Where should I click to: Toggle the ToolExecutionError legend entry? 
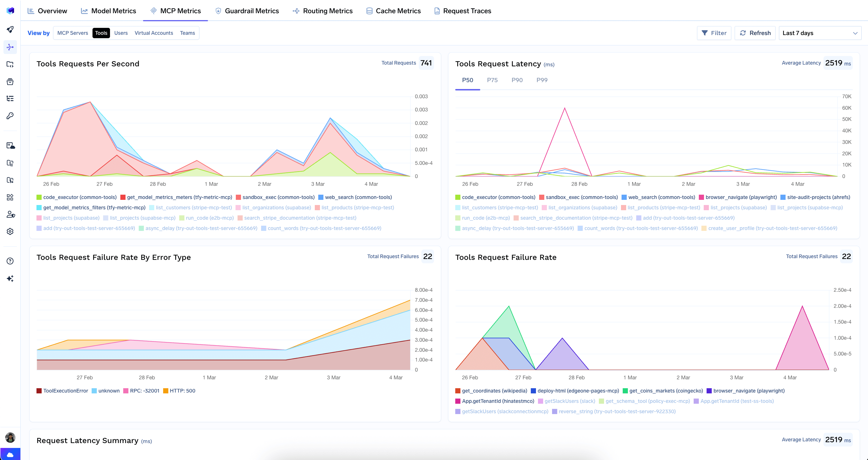coord(64,391)
